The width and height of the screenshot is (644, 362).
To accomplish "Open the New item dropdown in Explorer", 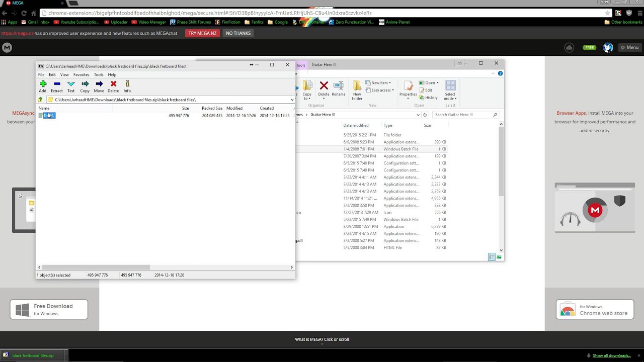I will click(379, 83).
